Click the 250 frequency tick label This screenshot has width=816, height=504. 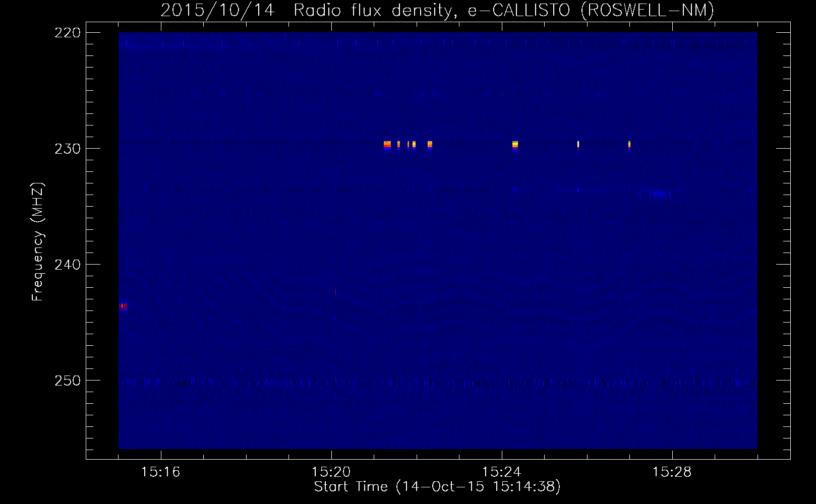click(x=68, y=381)
